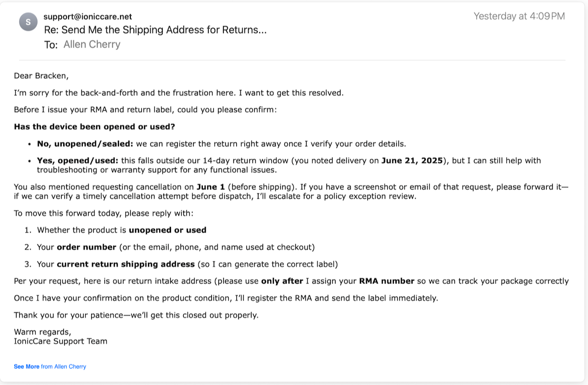Click the "IonicCare Support Team" signature
Viewport: 588px width, 385px height.
coord(60,341)
